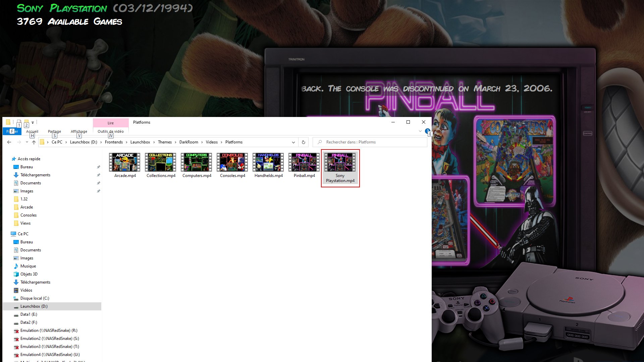Viewport: 644px width, 362px height.
Task: Open Bureau under Accès rapide
Action: 26,167
